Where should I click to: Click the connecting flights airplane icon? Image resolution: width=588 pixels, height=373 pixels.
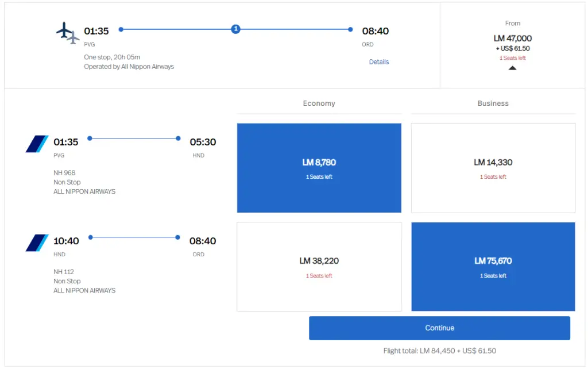click(68, 33)
